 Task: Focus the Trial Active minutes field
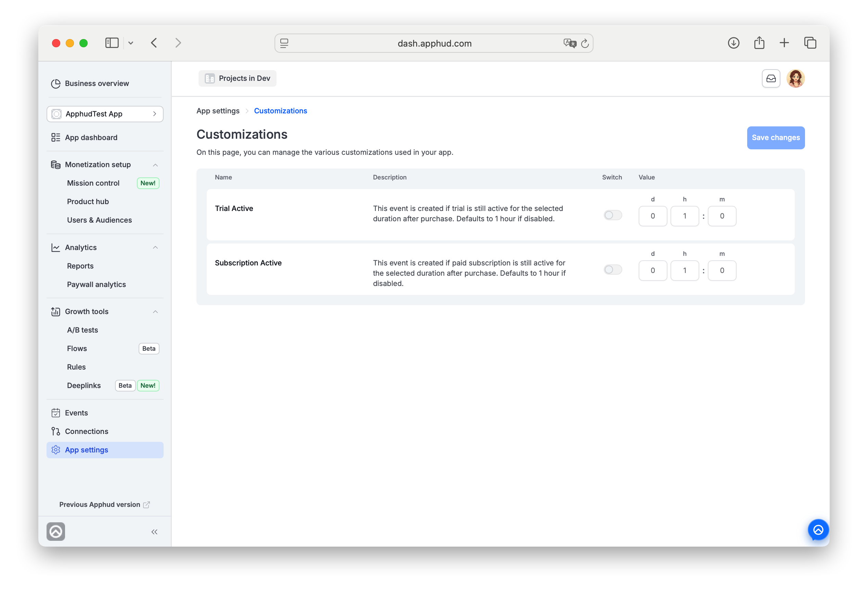[x=722, y=216]
